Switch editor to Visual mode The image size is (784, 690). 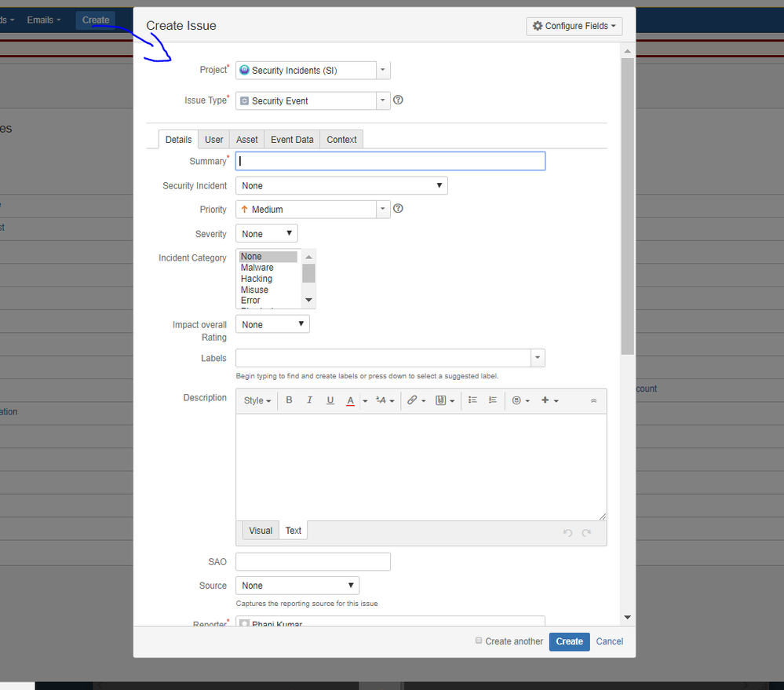[x=261, y=531]
